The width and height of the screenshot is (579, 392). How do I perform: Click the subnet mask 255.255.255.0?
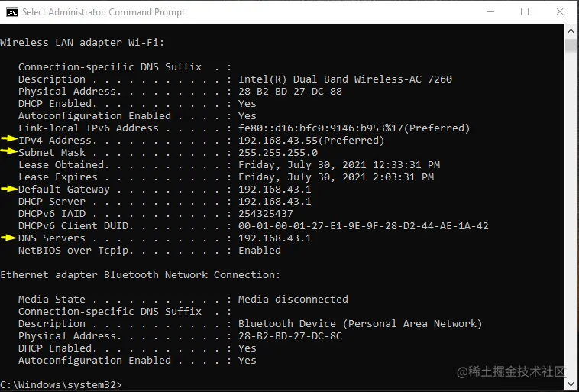(278, 153)
